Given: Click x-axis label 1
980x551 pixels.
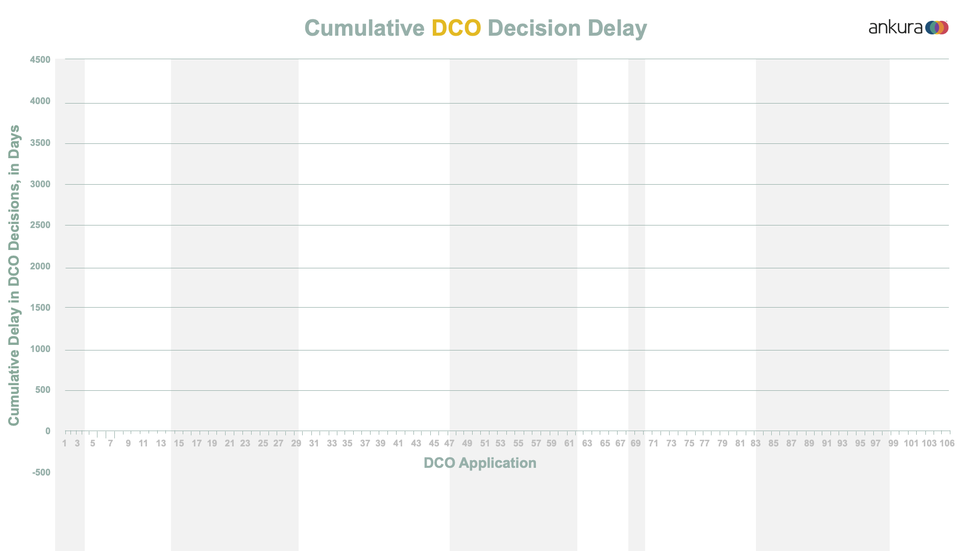Looking at the screenshot, I should (x=64, y=443).
